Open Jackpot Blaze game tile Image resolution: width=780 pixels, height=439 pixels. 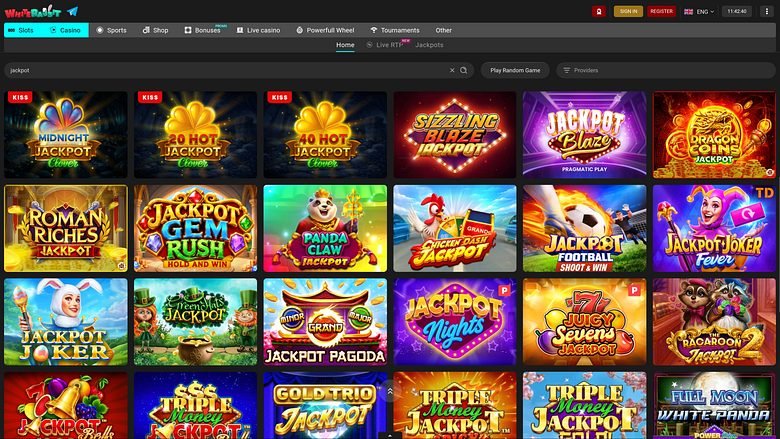click(585, 135)
